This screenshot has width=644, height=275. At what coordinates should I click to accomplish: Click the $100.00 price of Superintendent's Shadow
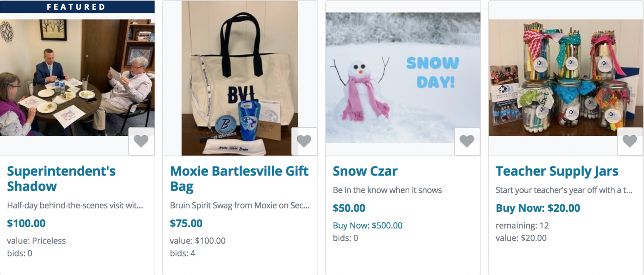26,223
